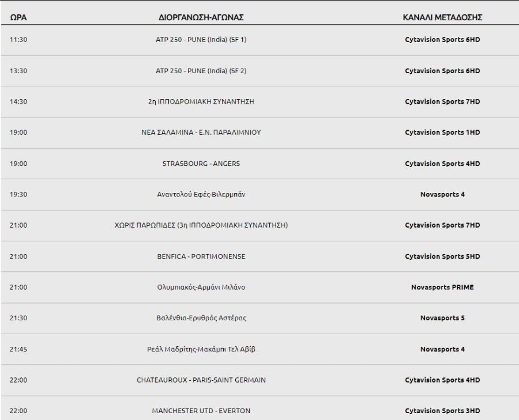Click the MANCHESTER UTD - EVERTON match
The width and height of the screenshot is (519, 420).
(201, 411)
